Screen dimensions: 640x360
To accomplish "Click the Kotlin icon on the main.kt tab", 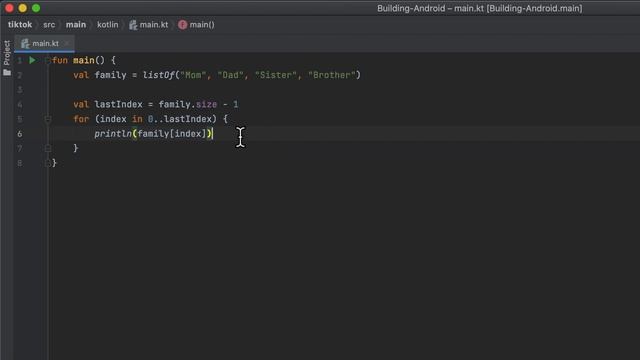I will (25, 44).
